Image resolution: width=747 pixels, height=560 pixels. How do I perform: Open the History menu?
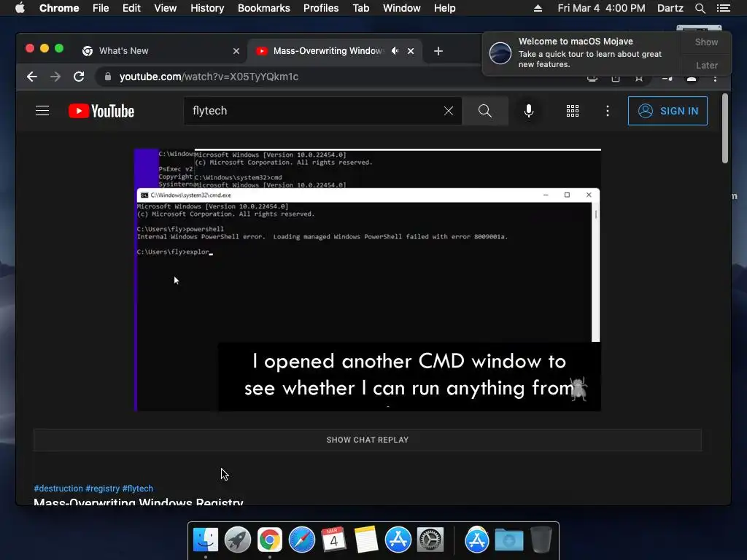pyautogui.click(x=207, y=8)
